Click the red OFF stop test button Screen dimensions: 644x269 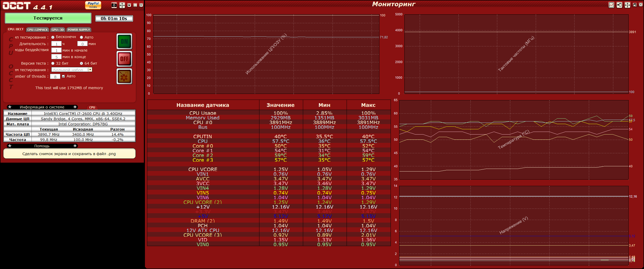click(x=124, y=59)
